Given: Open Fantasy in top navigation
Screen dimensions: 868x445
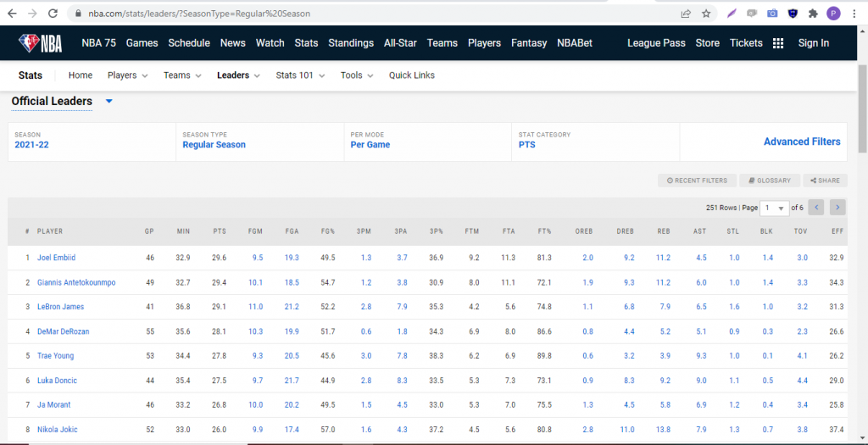Looking at the screenshot, I should click(529, 43).
